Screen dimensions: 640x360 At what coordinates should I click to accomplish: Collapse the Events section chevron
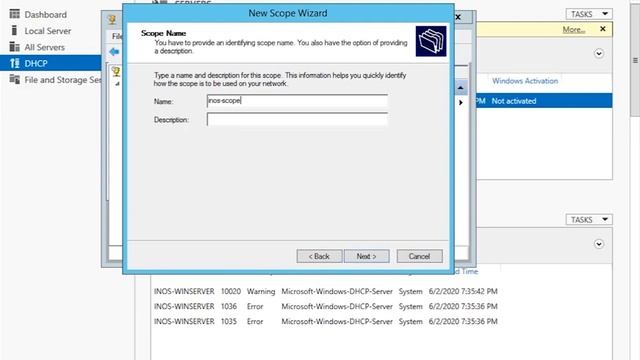[x=599, y=244]
